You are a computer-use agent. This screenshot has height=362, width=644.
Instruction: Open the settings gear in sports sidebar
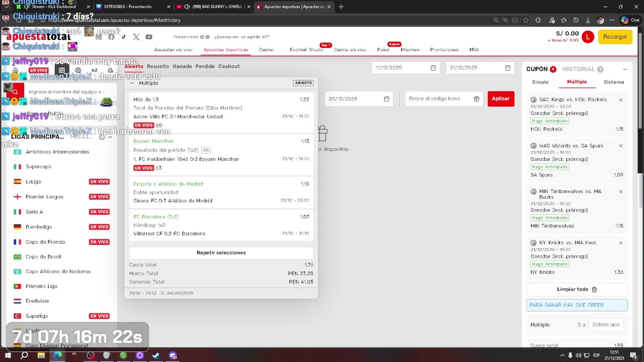tap(78, 70)
